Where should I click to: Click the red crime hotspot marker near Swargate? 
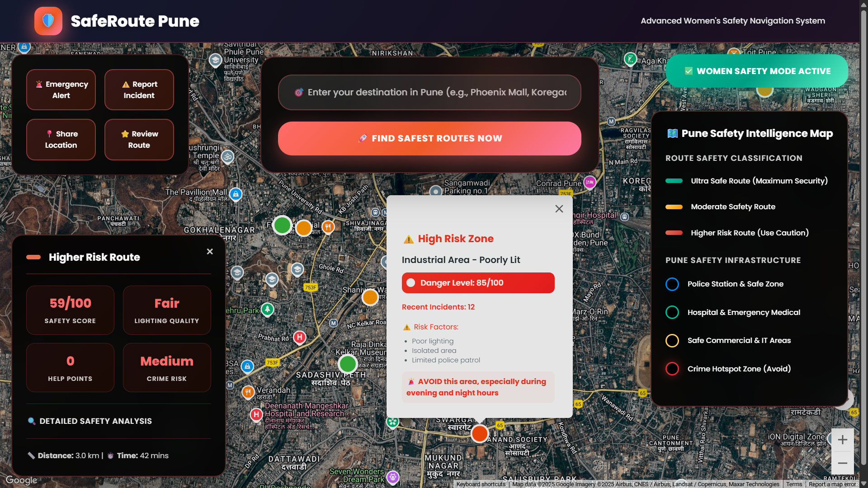point(479,434)
